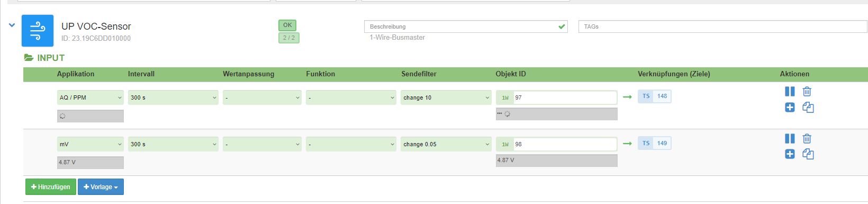Open linked target TS 149
This screenshot has height=204, width=868.
coord(655,143)
